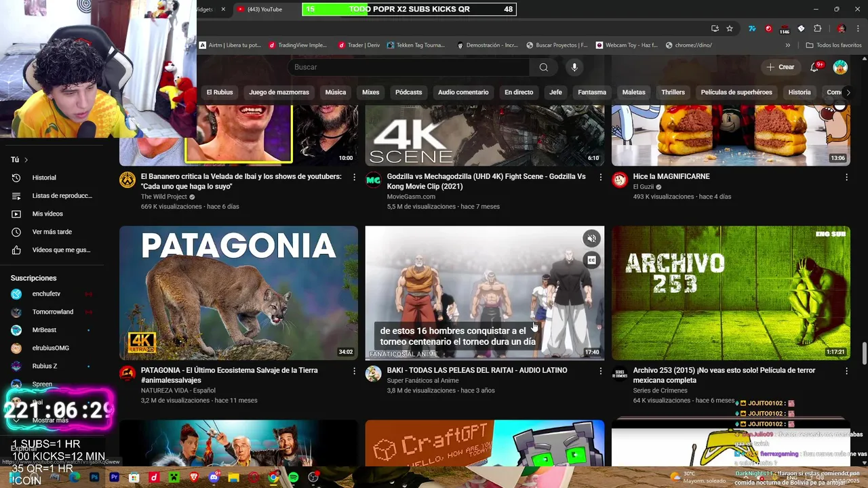Open the Chrome extensions puzzle icon
868x488 pixels.
(x=817, y=28)
